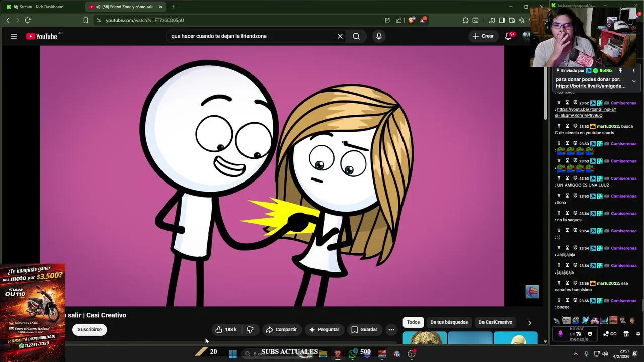644x362 pixels.
Task: Click username martu2022 on ese canal message
Action: point(608,283)
